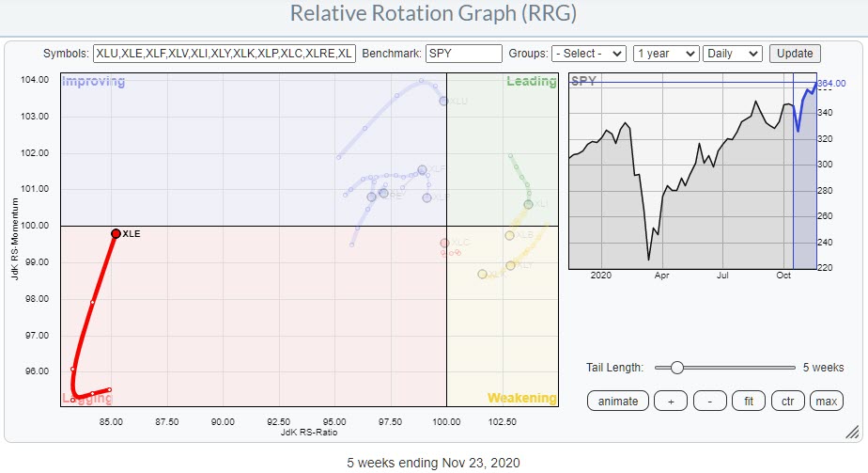868x473 pixels.
Task: Click the Update button
Action: click(795, 54)
